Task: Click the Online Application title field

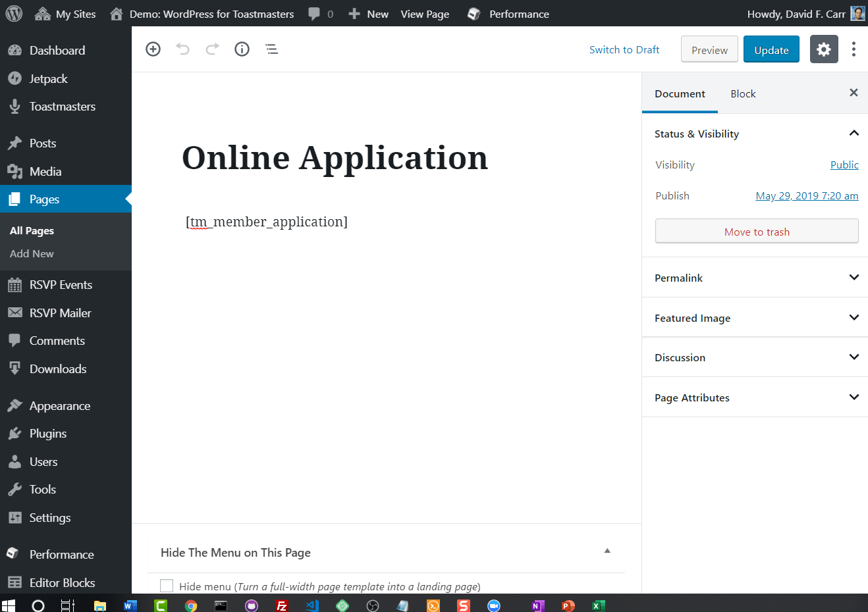Action: 335,158
